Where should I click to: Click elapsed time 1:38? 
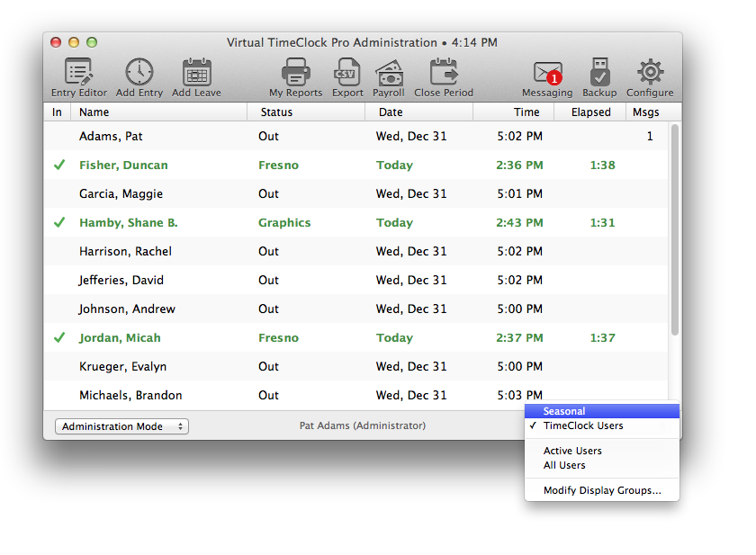(603, 166)
